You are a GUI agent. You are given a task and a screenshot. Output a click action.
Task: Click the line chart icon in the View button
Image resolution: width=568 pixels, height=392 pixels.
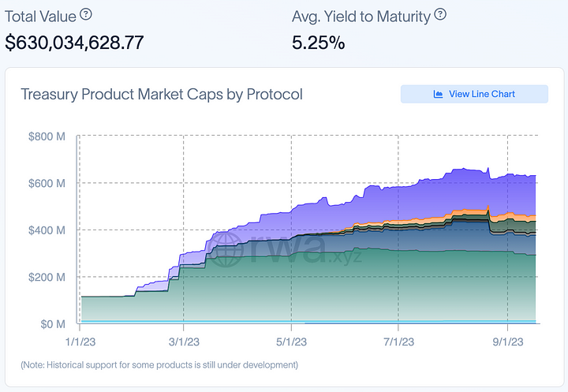click(438, 95)
